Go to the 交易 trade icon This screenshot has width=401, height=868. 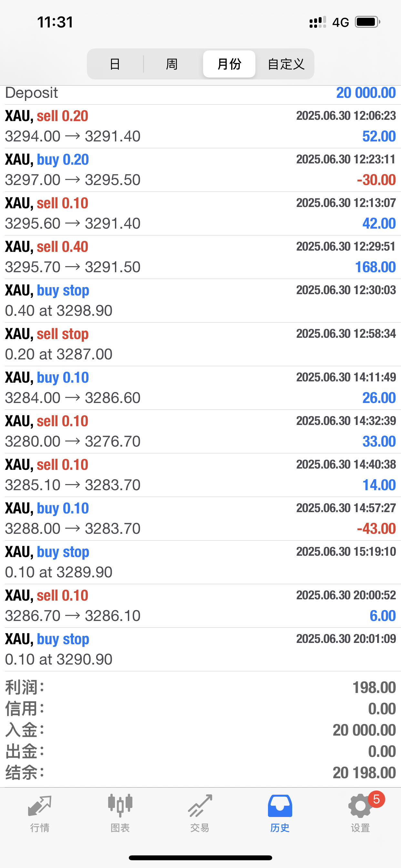(200, 807)
